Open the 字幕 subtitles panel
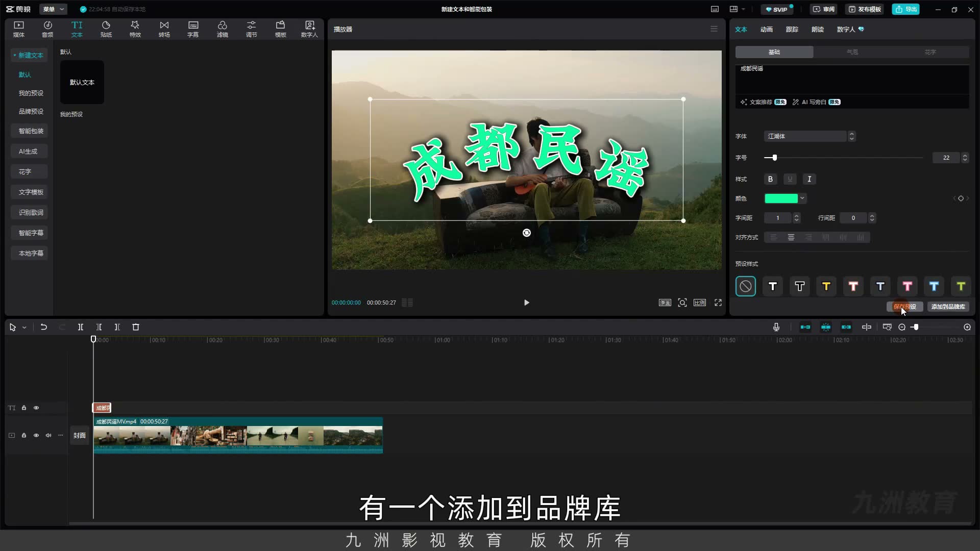The image size is (980, 551). tap(193, 29)
